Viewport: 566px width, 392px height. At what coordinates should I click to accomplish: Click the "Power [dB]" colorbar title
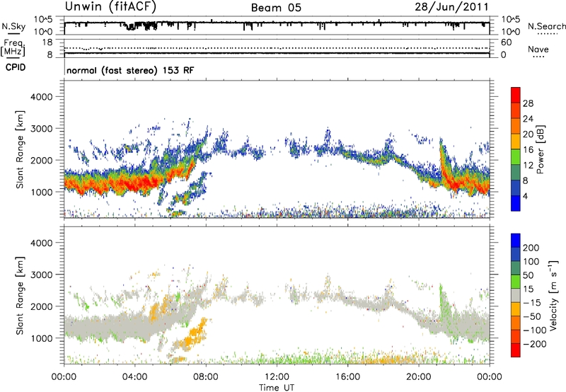coord(540,149)
